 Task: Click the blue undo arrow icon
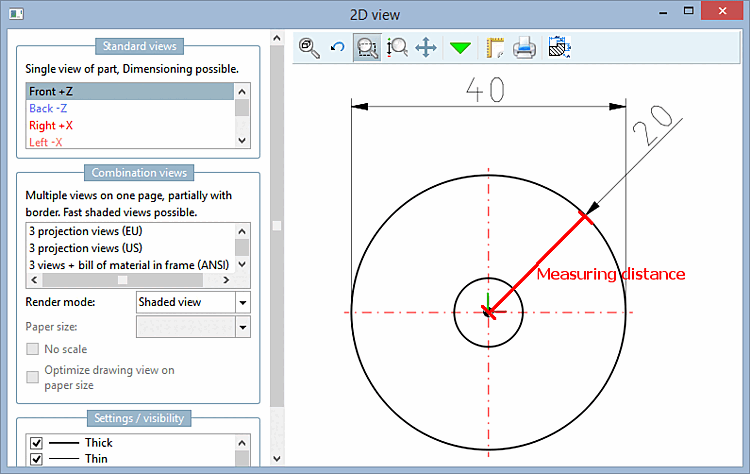[338, 48]
